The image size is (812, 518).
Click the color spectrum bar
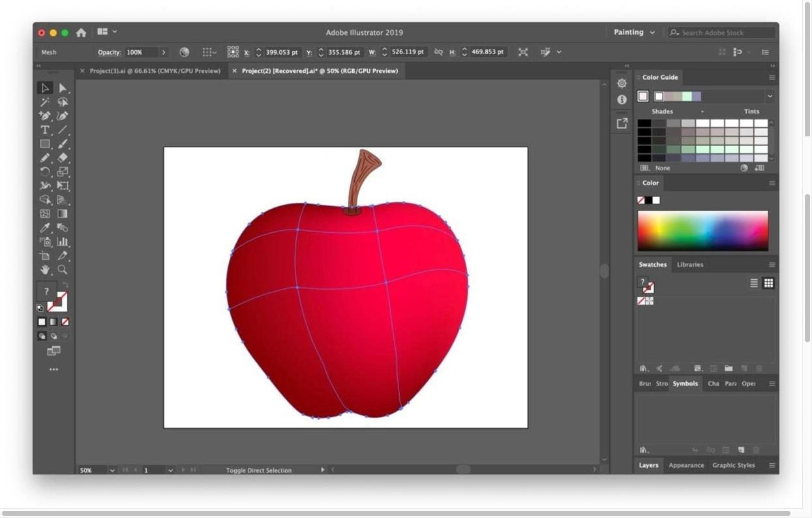coord(703,231)
